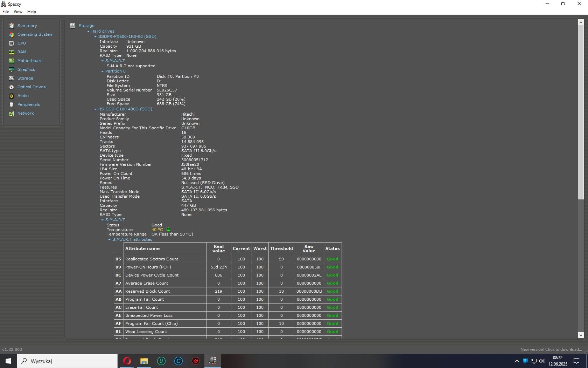Click New version download notice
The height and width of the screenshot is (368, 588).
pyautogui.click(x=551, y=349)
